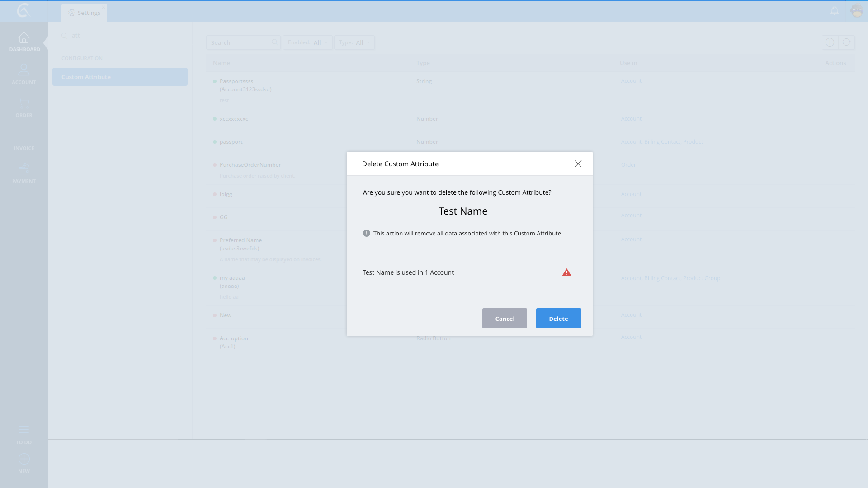Close the Delete Custom Attribute dialog
This screenshot has width=868, height=488.
point(578,164)
